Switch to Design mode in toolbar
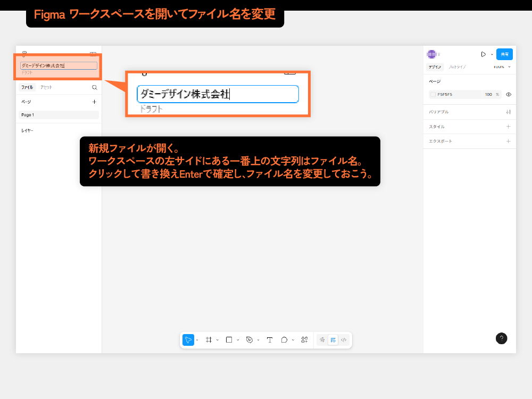The height and width of the screenshot is (399, 532). click(333, 340)
